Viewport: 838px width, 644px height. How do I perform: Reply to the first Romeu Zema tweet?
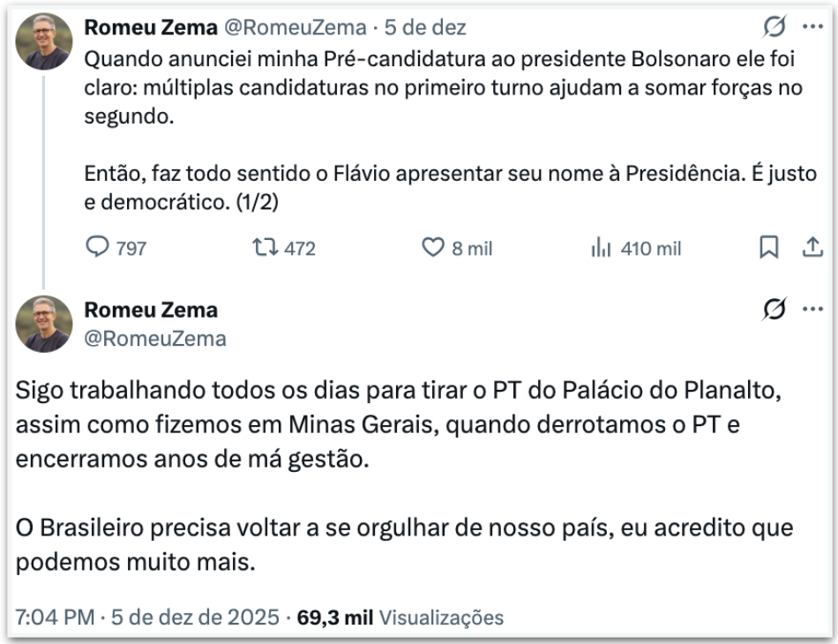click(97, 249)
